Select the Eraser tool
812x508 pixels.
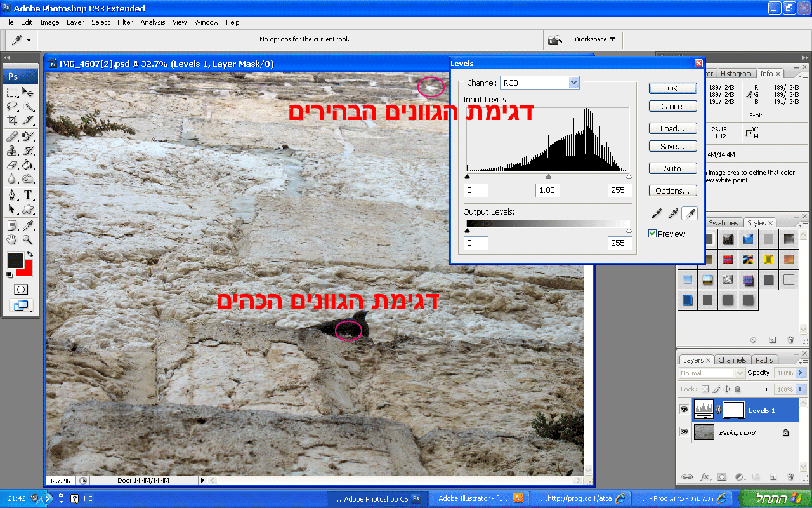tap(12, 164)
